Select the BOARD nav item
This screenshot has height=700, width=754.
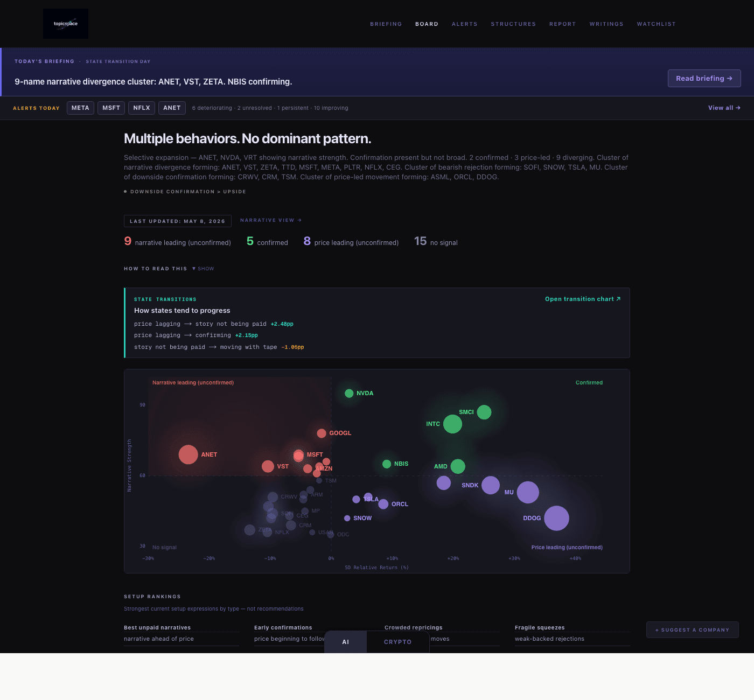(x=427, y=24)
